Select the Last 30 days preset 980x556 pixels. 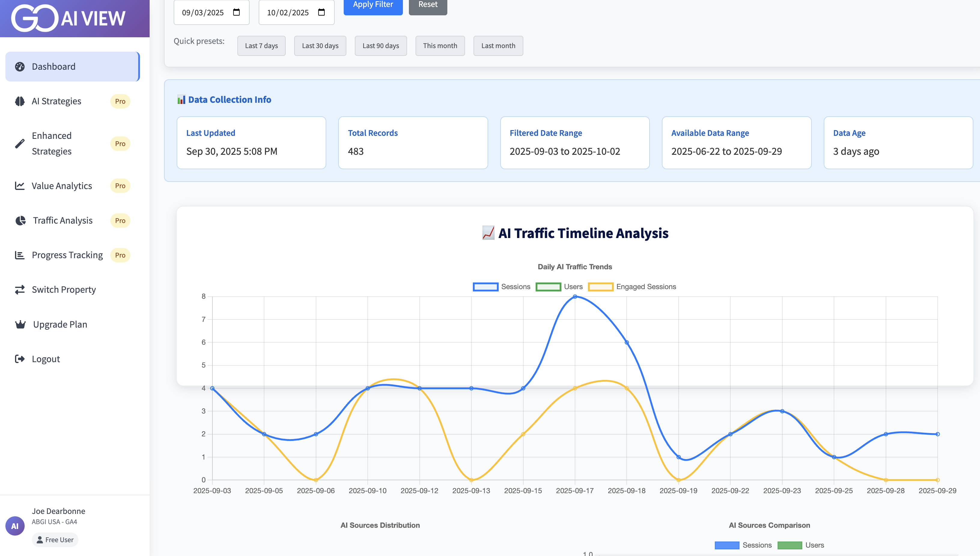point(320,46)
